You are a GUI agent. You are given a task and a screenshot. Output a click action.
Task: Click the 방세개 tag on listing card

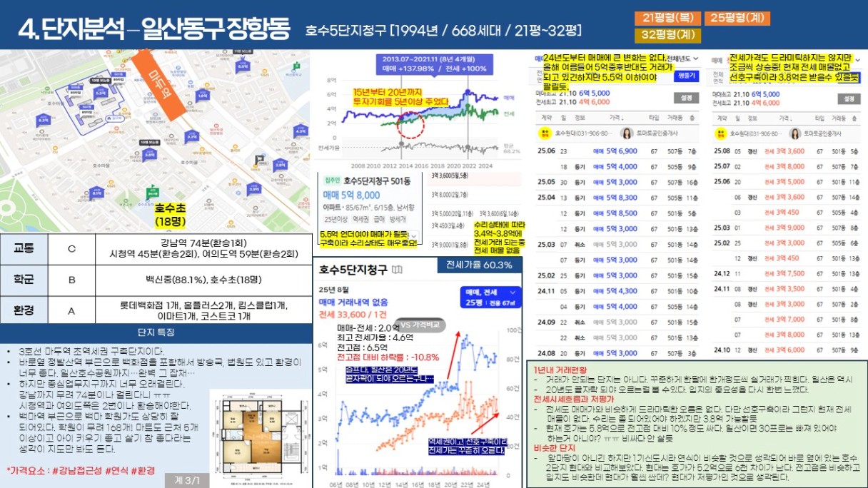tap(398, 219)
